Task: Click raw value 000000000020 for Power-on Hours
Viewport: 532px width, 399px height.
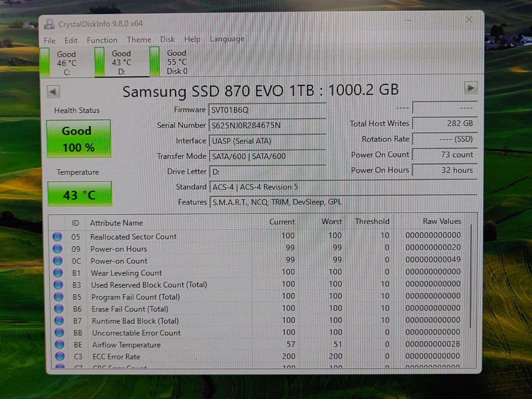Action: coord(433,247)
